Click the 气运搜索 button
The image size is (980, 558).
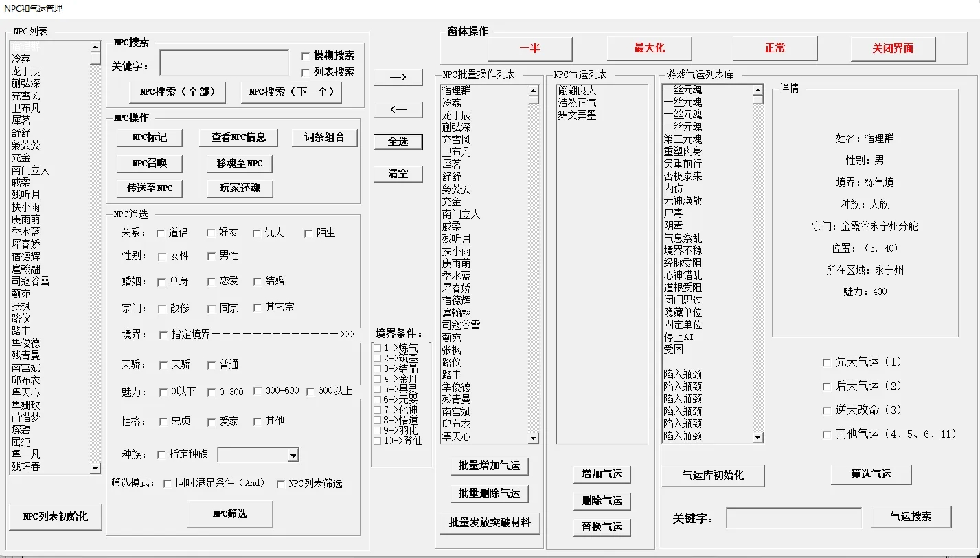(911, 517)
